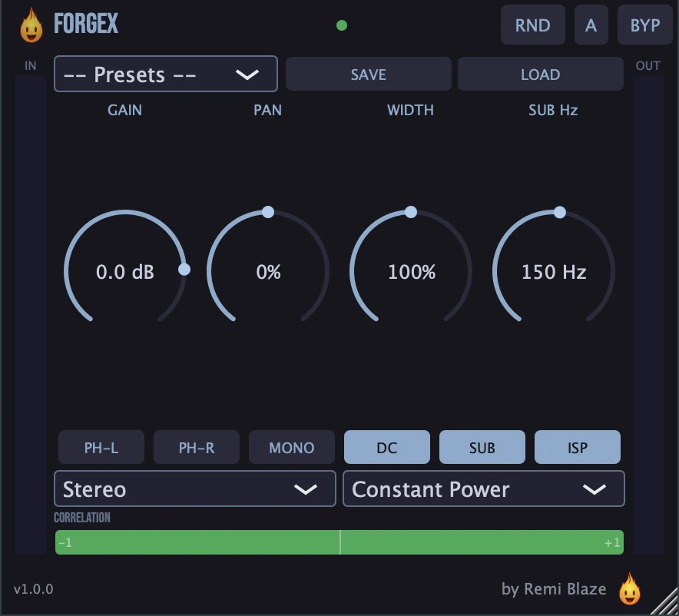The height and width of the screenshot is (616, 679).
Task: Open the Constant Power pan law dropdown
Action: [484, 488]
